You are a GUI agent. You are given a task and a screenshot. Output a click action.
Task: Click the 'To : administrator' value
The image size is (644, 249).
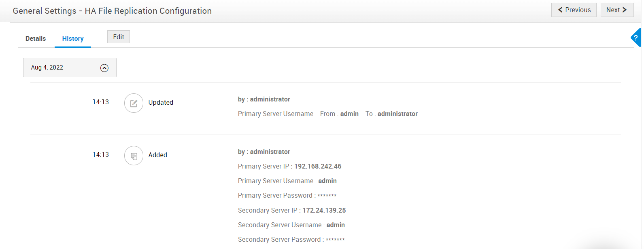click(x=391, y=114)
